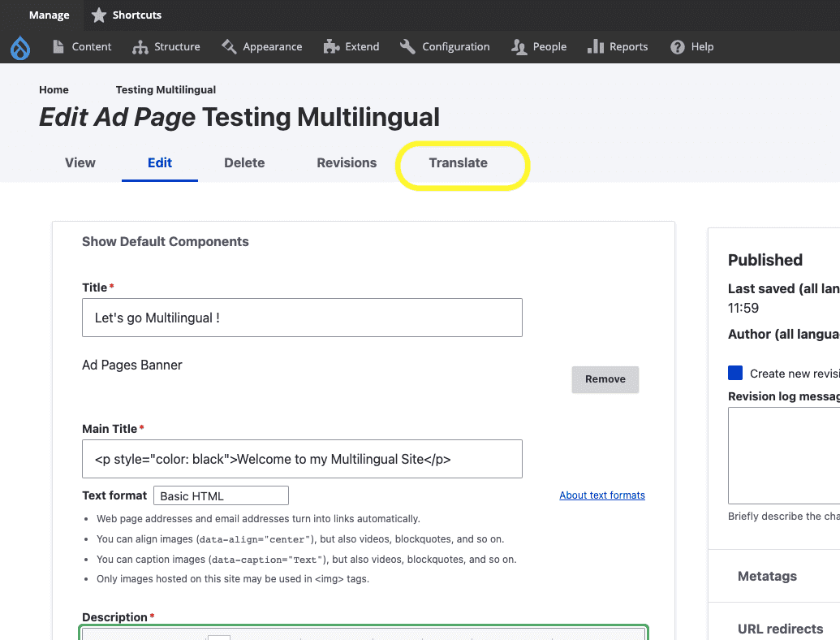Viewport: 840px width, 640px height.
Task: Click the Help question mark icon
Action: (x=678, y=47)
